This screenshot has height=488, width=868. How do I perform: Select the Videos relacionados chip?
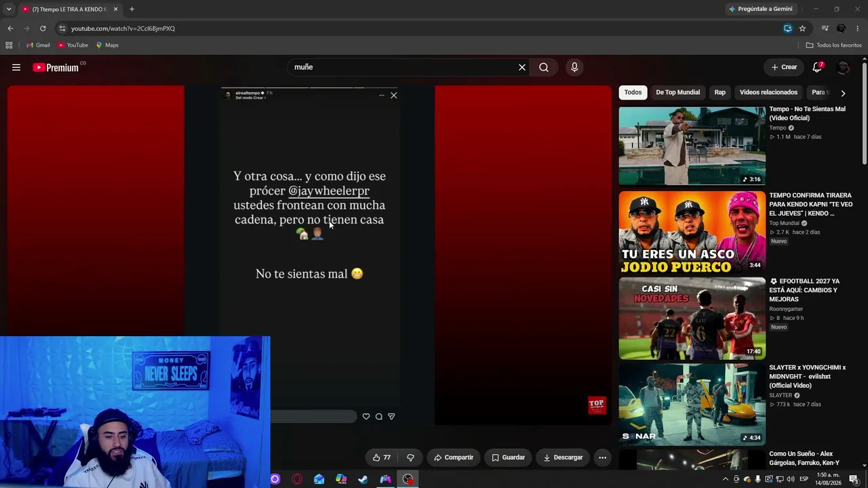click(768, 92)
